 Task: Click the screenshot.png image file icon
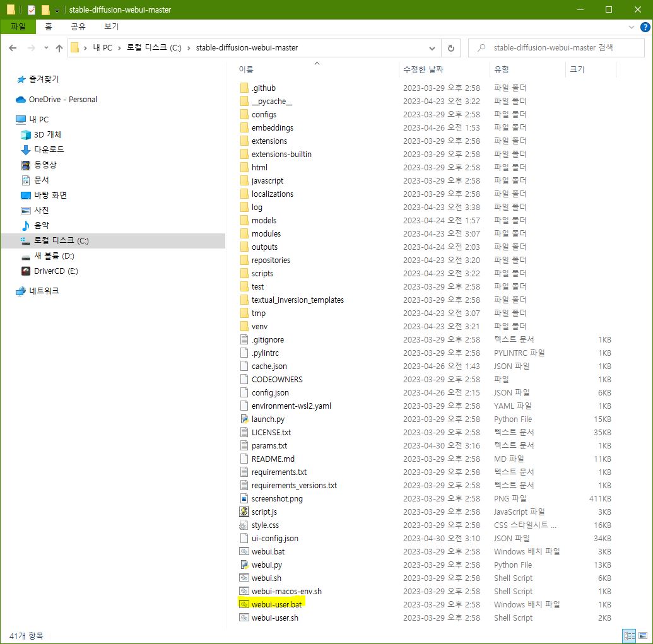tap(244, 498)
